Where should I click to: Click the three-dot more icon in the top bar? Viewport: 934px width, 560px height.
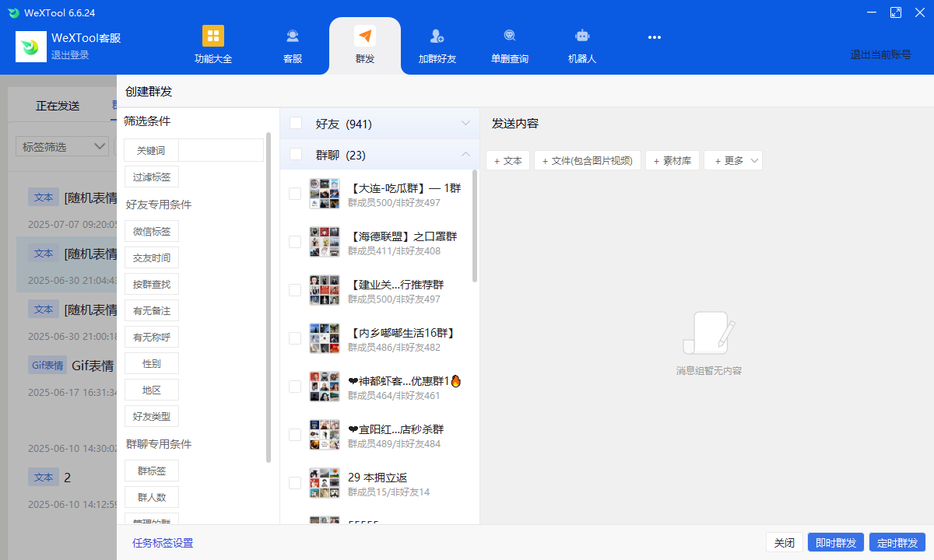click(655, 37)
